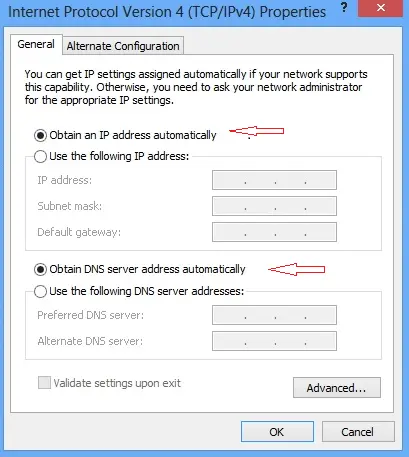Viewport: 409px width, 457px height.
Task: Click the Default gateway field
Action: click(x=274, y=232)
